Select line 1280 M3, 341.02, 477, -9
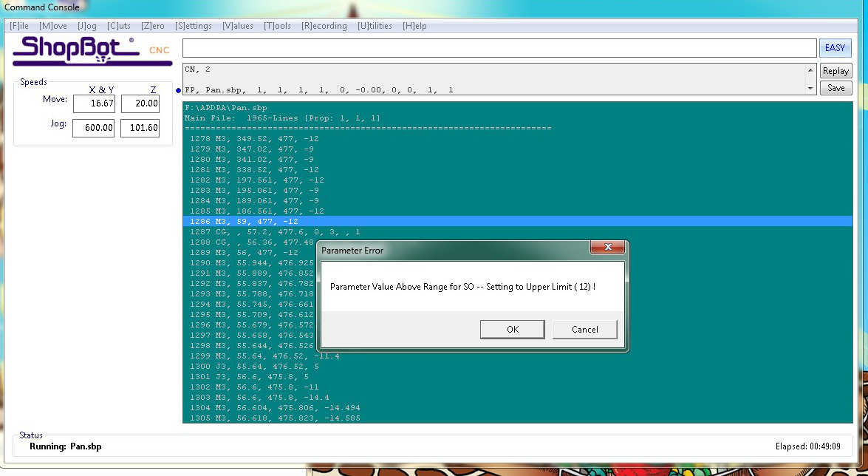 (252, 160)
